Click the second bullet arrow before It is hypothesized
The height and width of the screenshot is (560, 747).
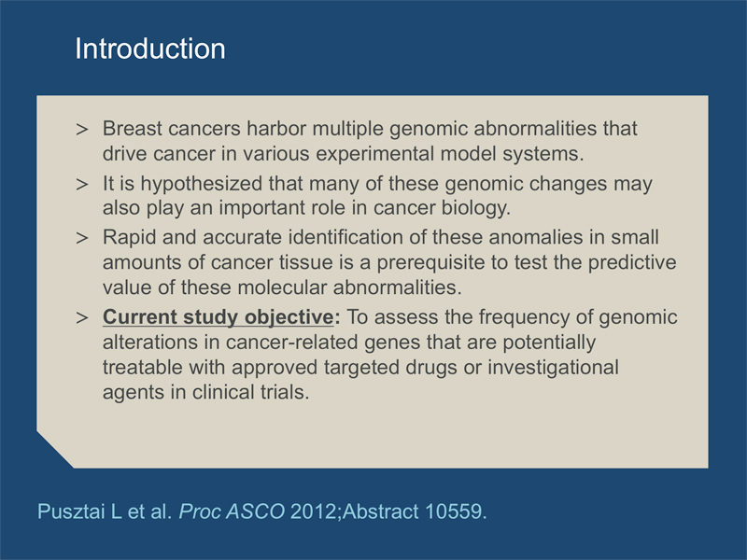click(82, 184)
